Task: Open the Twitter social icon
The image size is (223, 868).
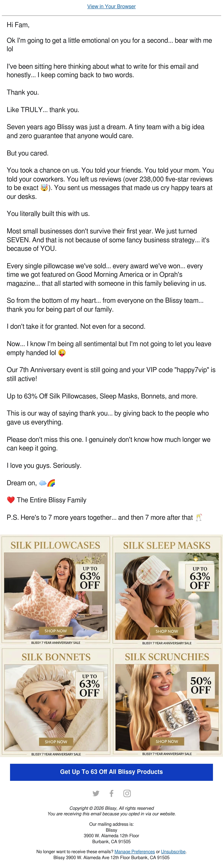Action: pos(96,793)
